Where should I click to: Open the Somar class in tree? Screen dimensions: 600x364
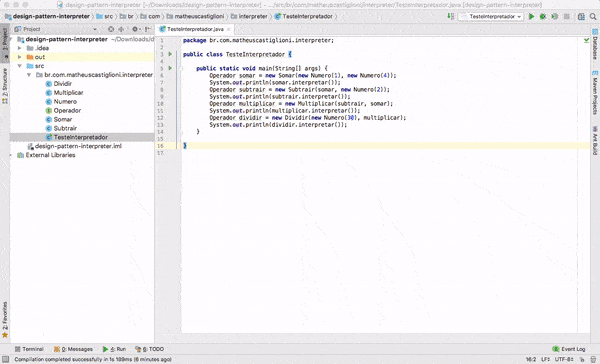click(63, 119)
